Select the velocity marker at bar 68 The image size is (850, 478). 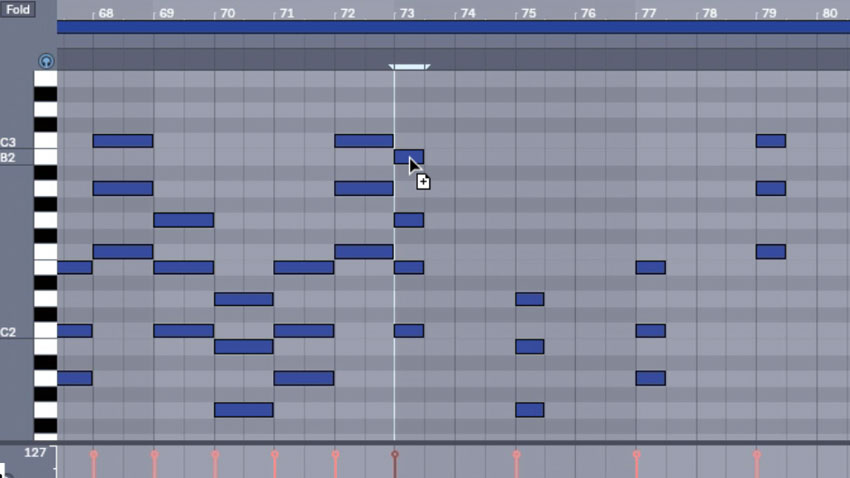pyautogui.click(x=94, y=455)
